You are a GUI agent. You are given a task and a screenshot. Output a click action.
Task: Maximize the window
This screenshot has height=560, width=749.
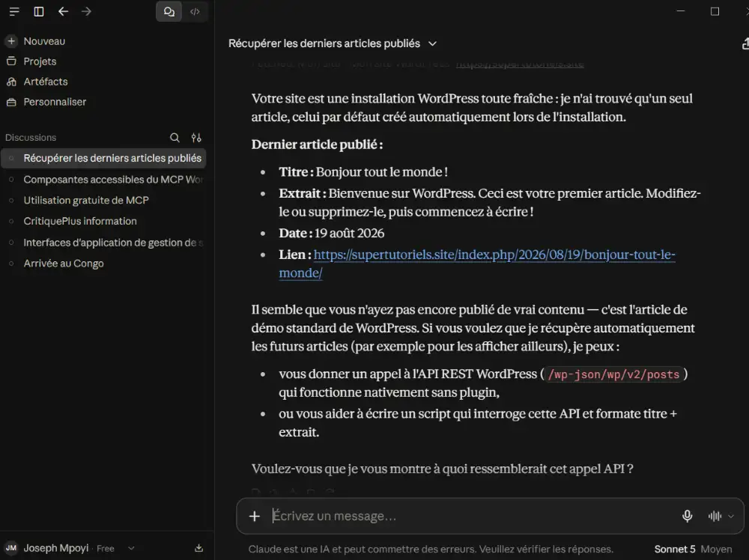tap(715, 11)
